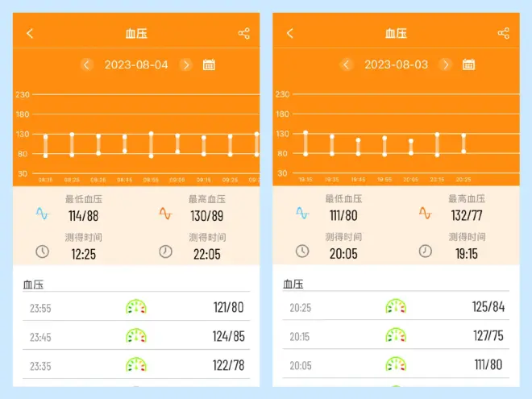Image resolution: width=532 pixels, height=399 pixels.
Task: Open the 20:05 reading 111/80
Action: (396, 364)
